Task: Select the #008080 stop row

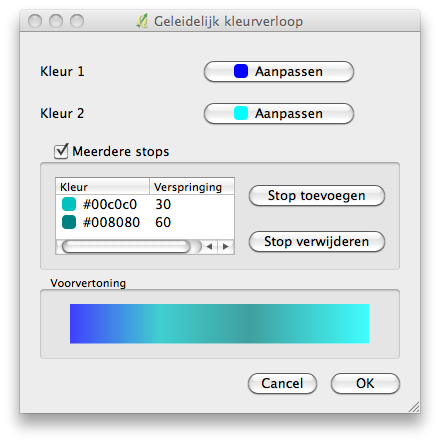Action: [145, 222]
